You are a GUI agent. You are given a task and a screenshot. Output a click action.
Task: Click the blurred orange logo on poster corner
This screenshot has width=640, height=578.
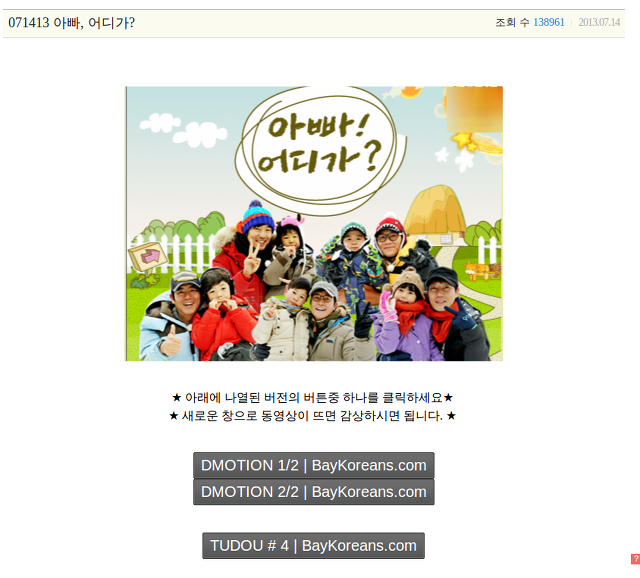474,109
